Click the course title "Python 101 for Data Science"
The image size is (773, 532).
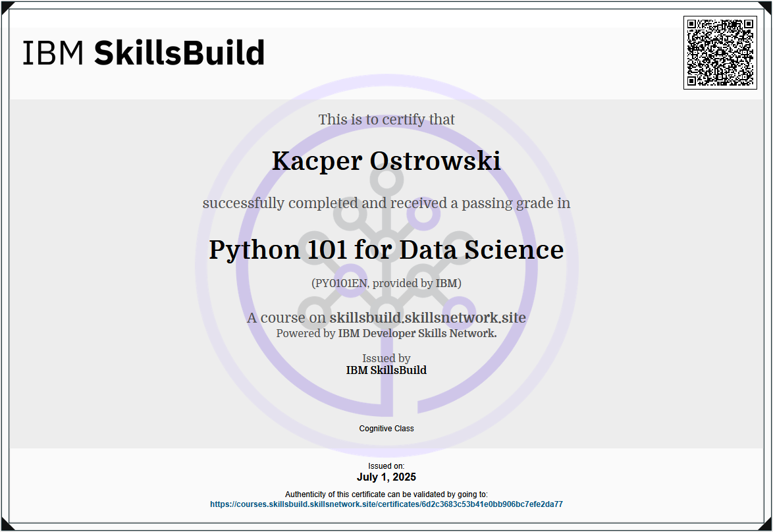(x=386, y=250)
